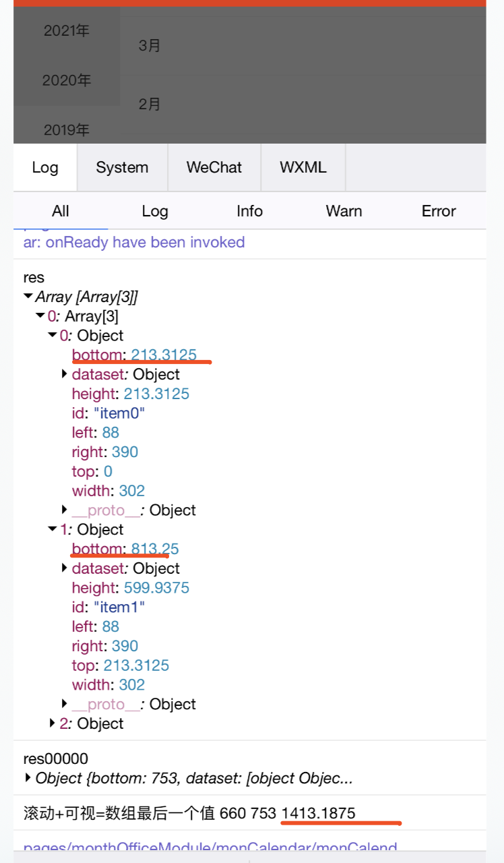
Task: Select 2019年 in the year picker
Action: click(x=67, y=129)
